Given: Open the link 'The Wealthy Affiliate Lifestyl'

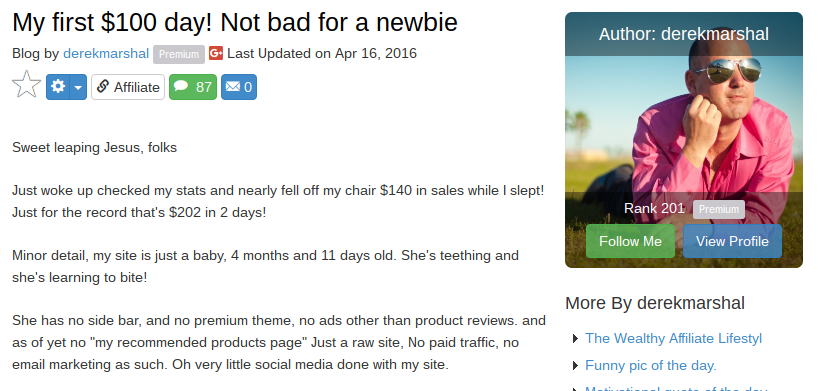Looking at the screenshot, I should [674, 338].
